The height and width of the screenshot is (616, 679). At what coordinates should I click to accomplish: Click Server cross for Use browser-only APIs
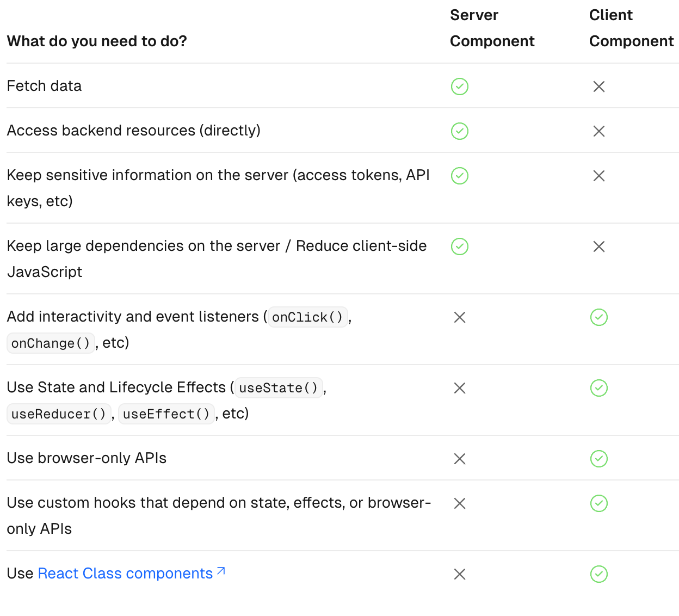tap(460, 459)
